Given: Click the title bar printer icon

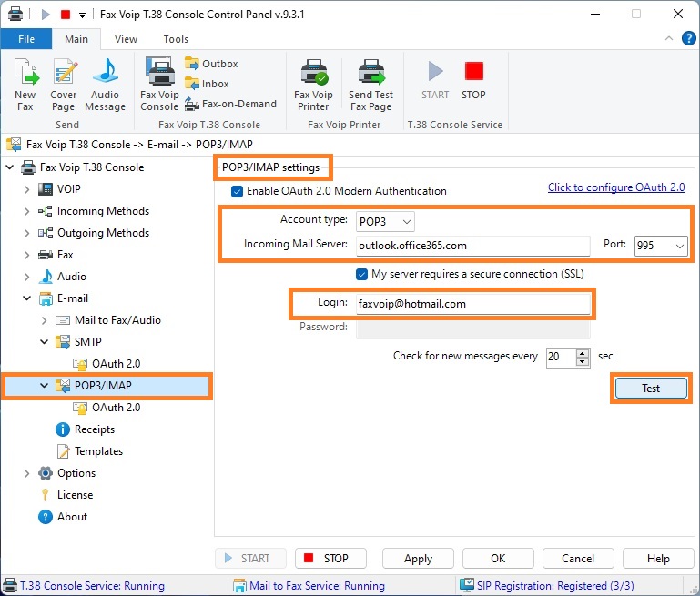Looking at the screenshot, I should (x=15, y=14).
